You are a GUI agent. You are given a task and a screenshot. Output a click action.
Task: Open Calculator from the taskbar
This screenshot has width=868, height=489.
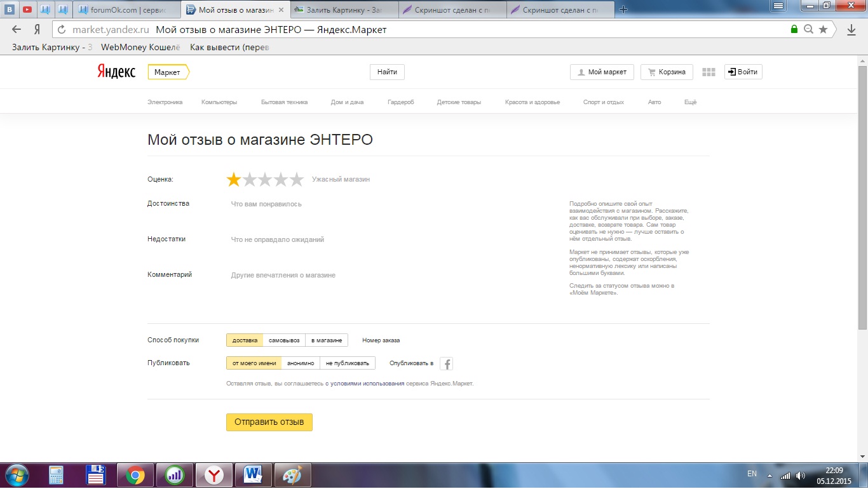click(57, 475)
